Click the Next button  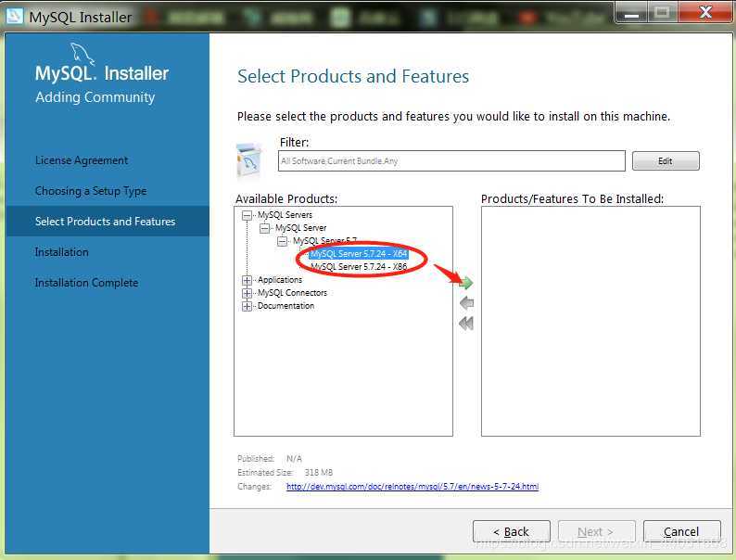click(596, 532)
